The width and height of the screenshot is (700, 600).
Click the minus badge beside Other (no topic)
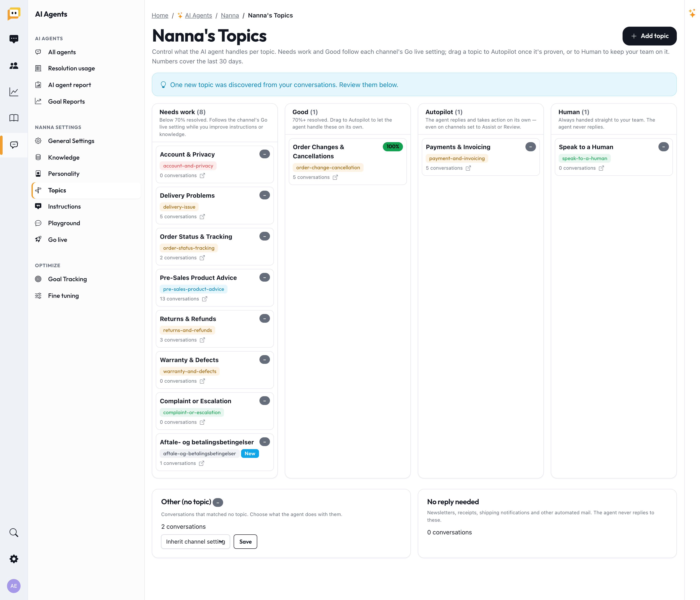218,502
